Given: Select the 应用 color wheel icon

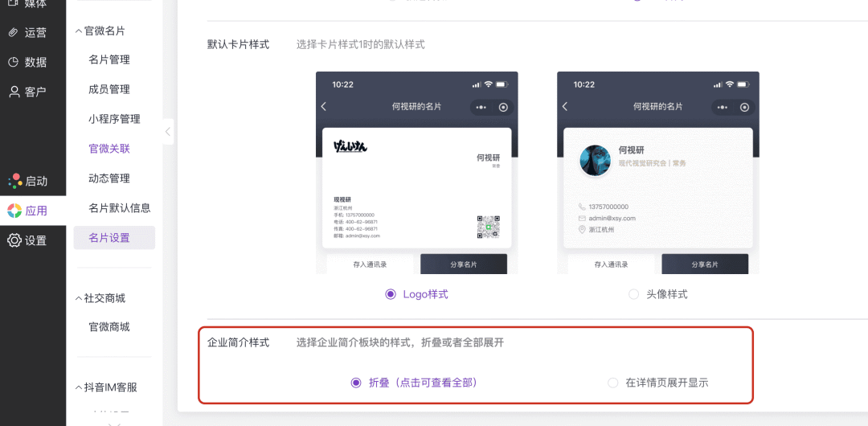Looking at the screenshot, I should [14, 211].
